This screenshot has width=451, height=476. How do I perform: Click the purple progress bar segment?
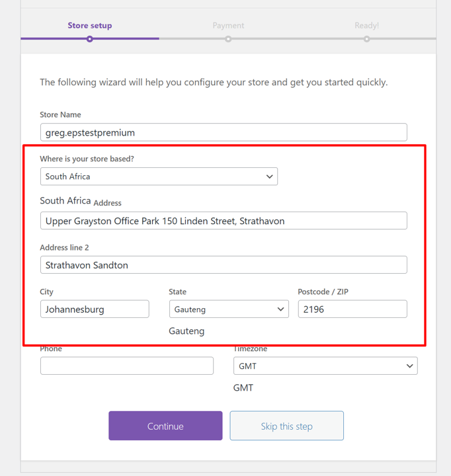pyautogui.click(x=90, y=38)
